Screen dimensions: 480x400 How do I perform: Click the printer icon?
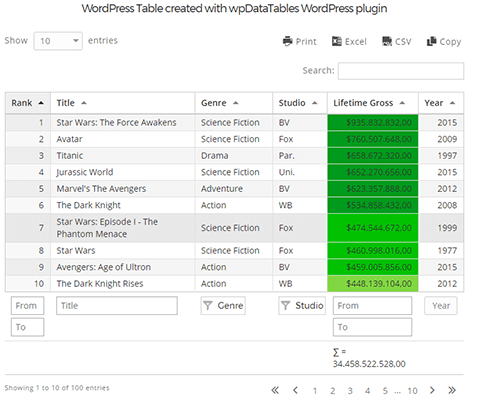tap(287, 41)
